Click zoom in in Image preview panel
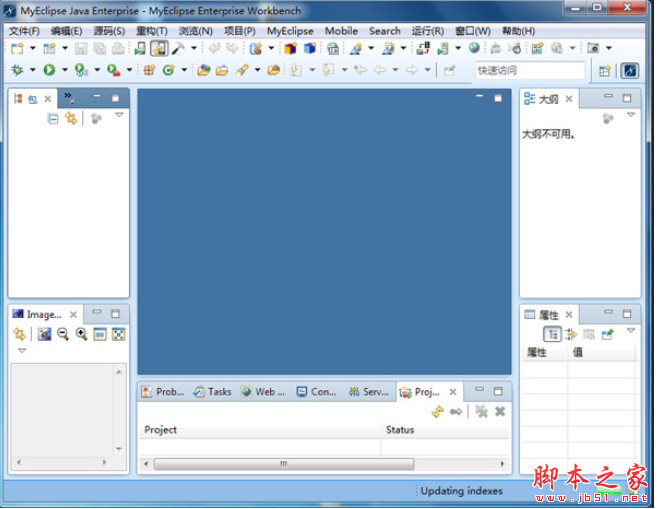The height and width of the screenshot is (509, 659). 82,335
